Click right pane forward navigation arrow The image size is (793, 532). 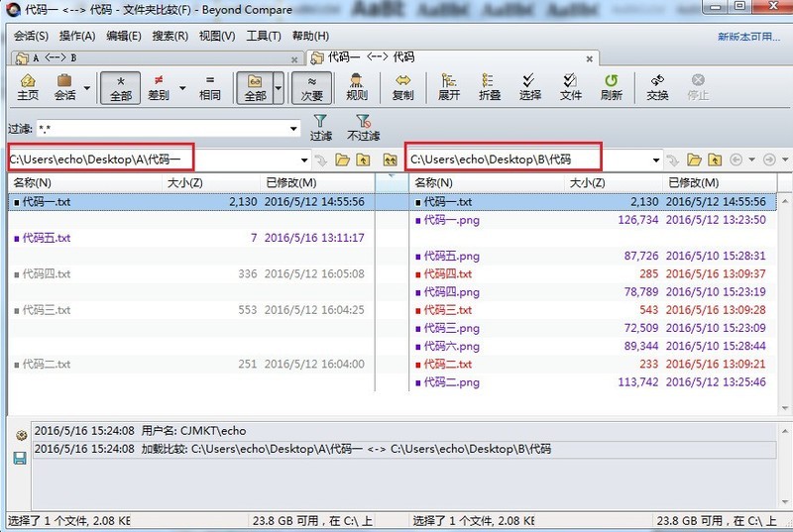pyautogui.click(x=769, y=160)
